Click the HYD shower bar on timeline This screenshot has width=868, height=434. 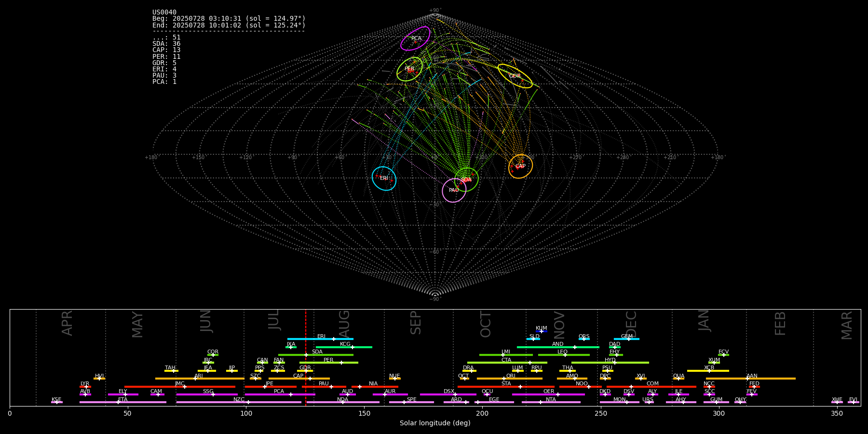pos(610,363)
